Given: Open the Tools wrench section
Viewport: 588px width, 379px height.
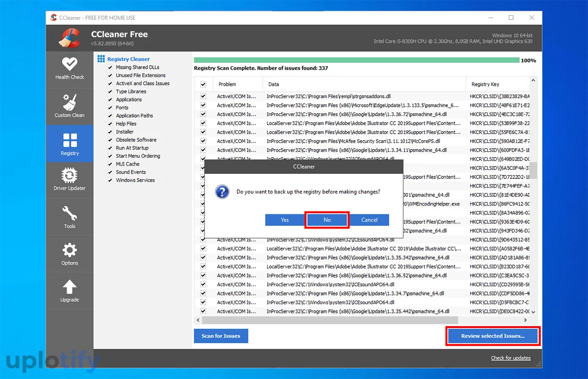Looking at the screenshot, I should click(x=70, y=217).
